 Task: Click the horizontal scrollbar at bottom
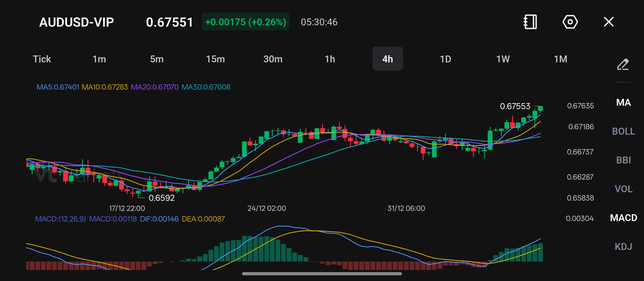322,274
